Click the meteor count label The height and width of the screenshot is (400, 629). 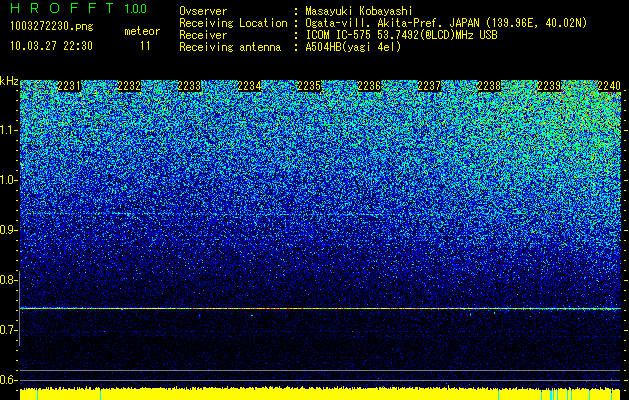point(142,31)
